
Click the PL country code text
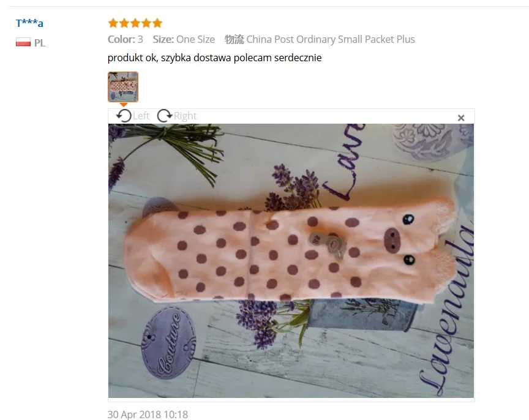click(x=40, y=43)
